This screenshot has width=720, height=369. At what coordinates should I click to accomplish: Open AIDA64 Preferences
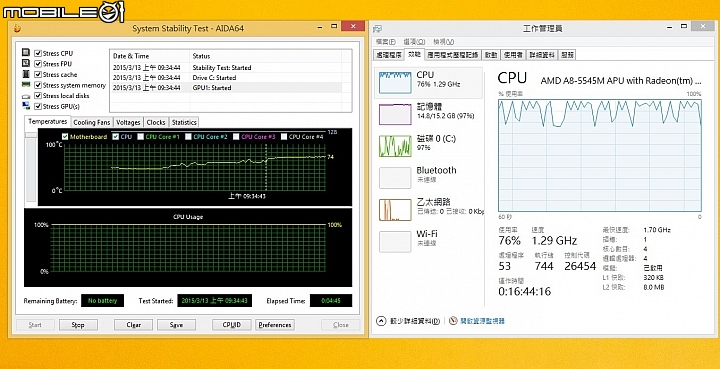point(275,325)
